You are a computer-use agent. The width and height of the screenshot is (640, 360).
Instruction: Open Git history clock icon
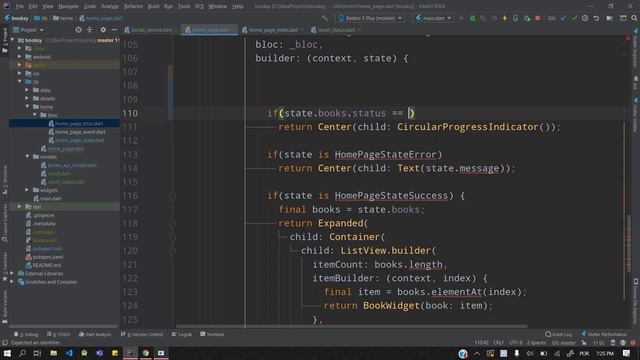[x=585, y=18]
